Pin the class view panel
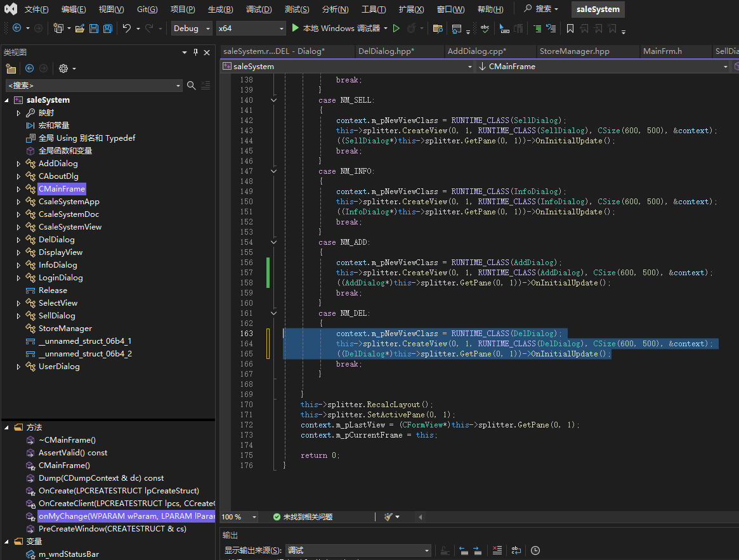739x560 pixels. [195, 53]
